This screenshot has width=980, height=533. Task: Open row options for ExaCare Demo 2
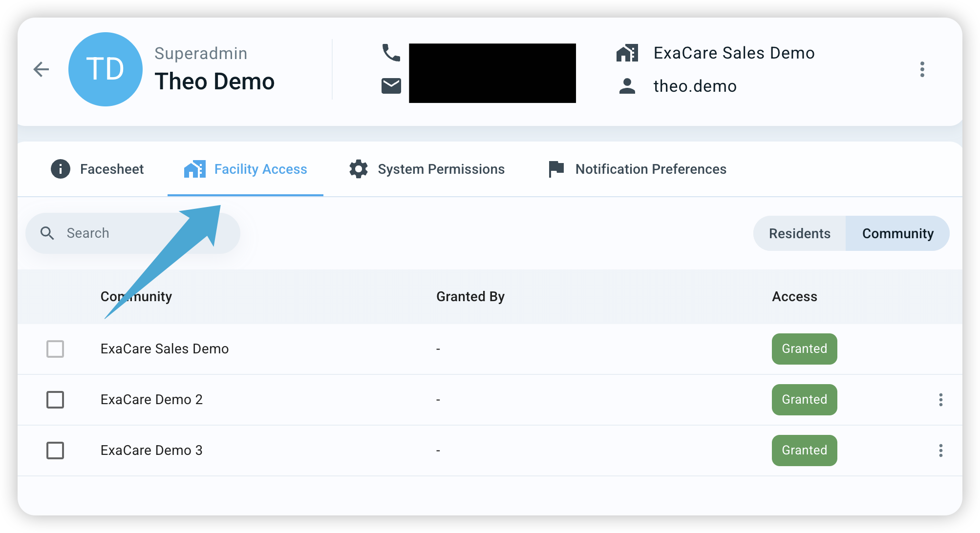[x=941, y=400]
